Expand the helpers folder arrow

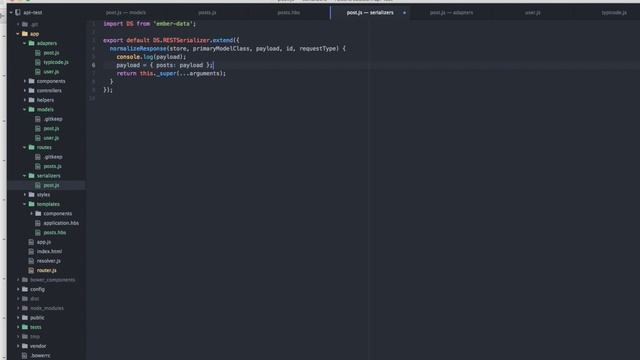point(25,100)
